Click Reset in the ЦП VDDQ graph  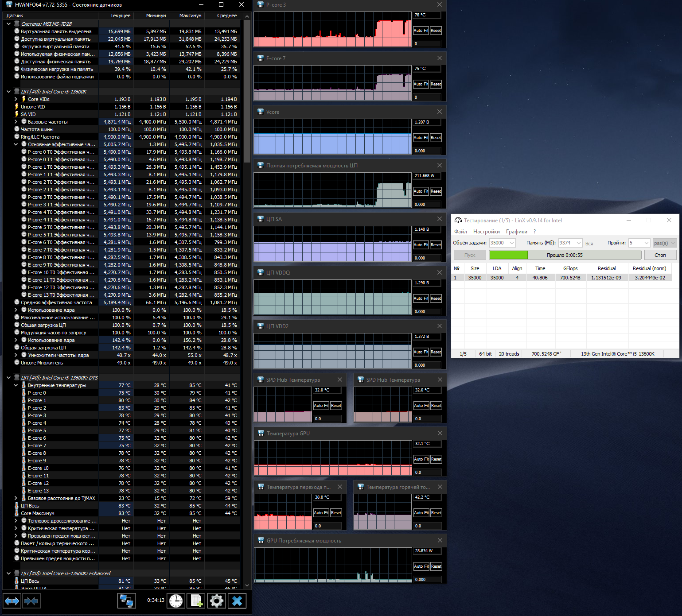tap(436, 298)
